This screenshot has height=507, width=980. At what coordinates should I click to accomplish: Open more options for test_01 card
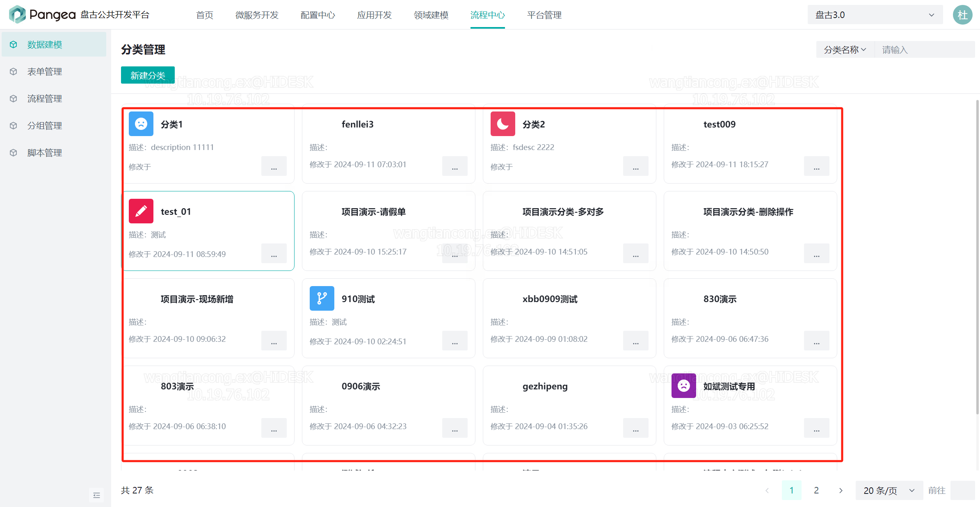274,253
